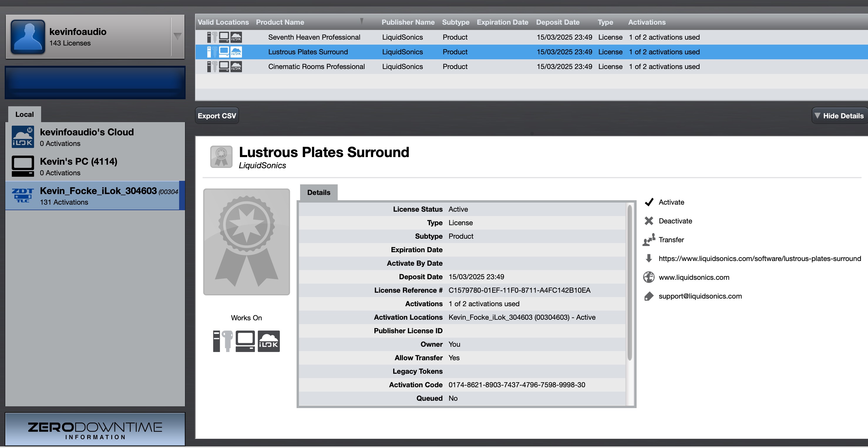Screen dimensions: 868x448
Task: Click the support email pencil icon
Action: coord(649,296)
